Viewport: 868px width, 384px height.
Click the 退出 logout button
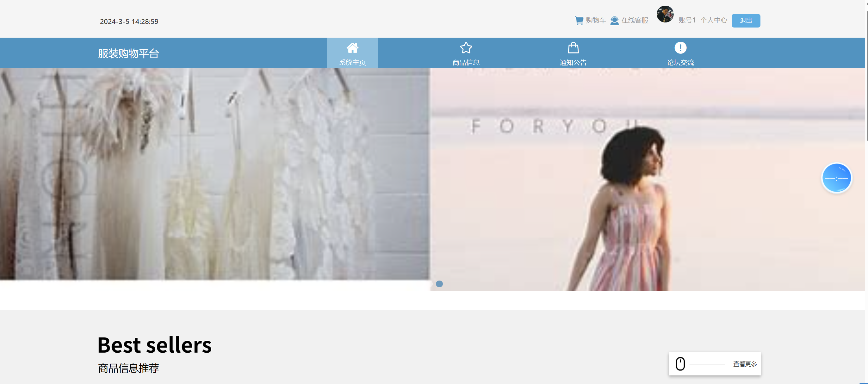[745, 21]
